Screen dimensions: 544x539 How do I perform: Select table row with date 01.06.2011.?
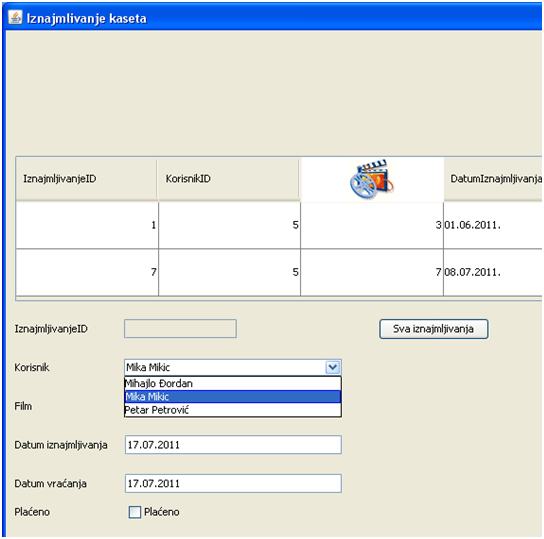(x=279, y=225)
